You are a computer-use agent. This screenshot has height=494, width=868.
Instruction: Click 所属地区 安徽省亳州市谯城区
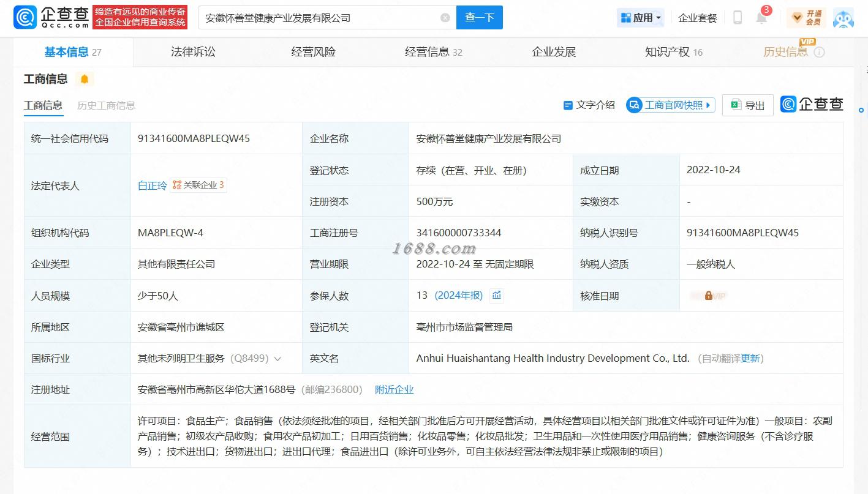tap(181, 327)
